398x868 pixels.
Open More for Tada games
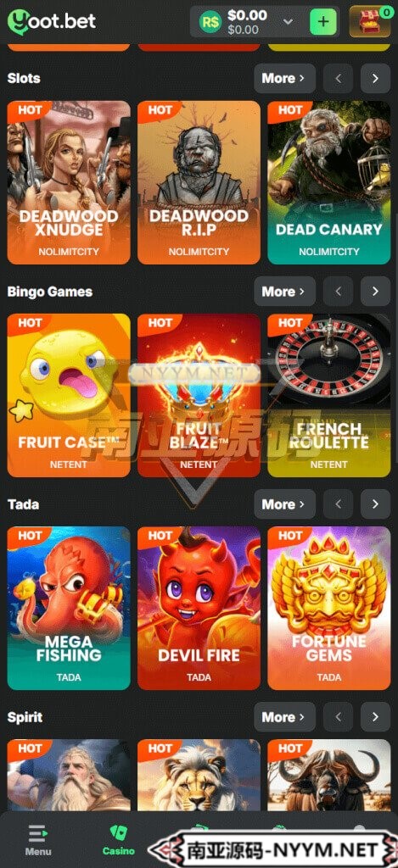click(x=284, y=504)
